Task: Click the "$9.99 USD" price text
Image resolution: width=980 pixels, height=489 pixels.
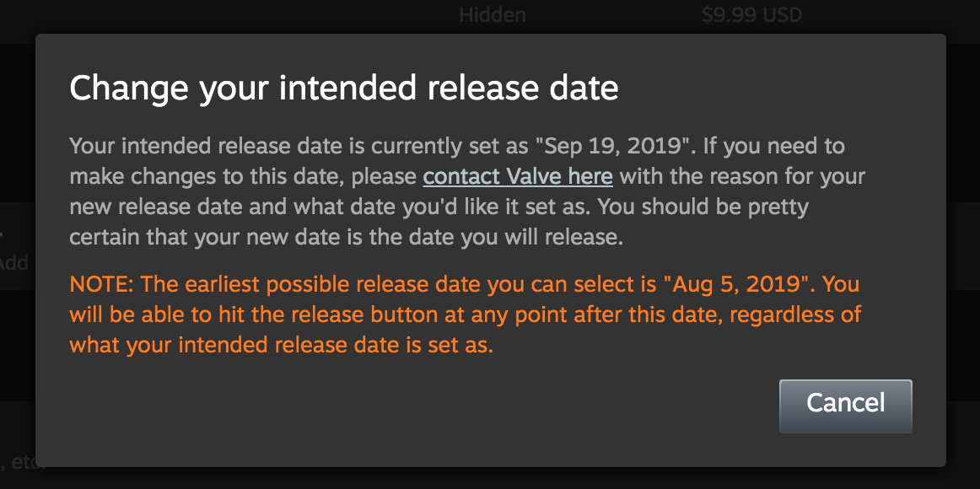Action: pyautogui.click(x=751, y=14)
